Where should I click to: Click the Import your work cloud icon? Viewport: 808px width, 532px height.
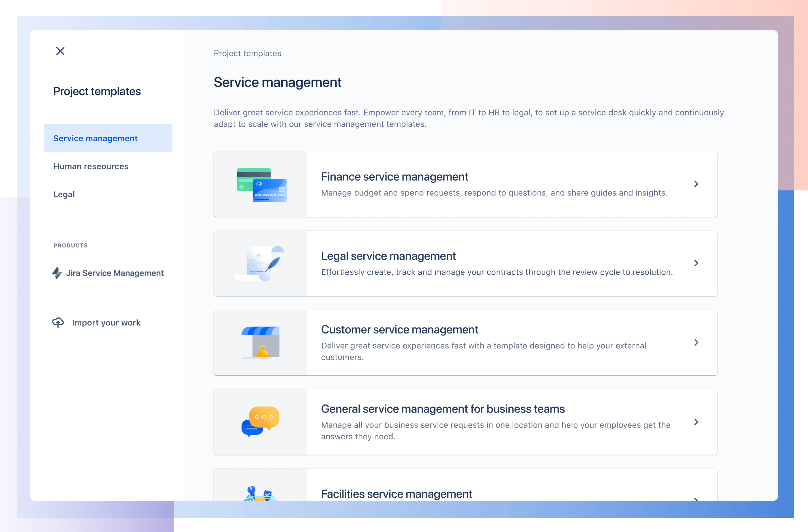(58, 323)
